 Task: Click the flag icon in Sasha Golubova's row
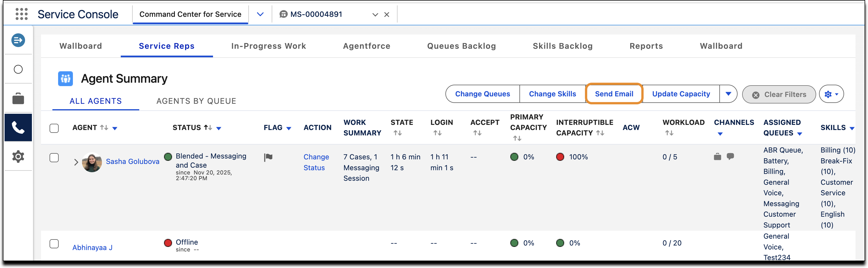[268, 157]
